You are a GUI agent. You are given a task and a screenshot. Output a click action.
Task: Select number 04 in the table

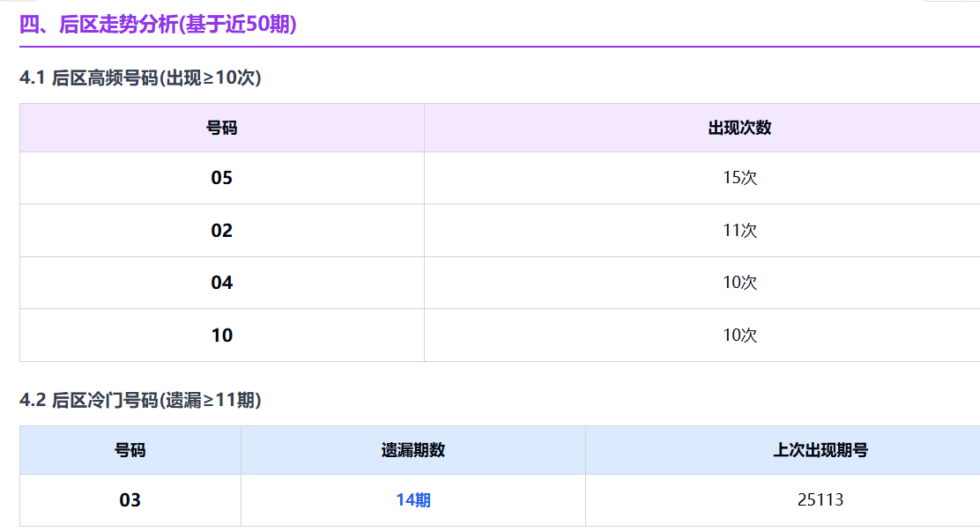pyautogui.click(x=221, y=283)
